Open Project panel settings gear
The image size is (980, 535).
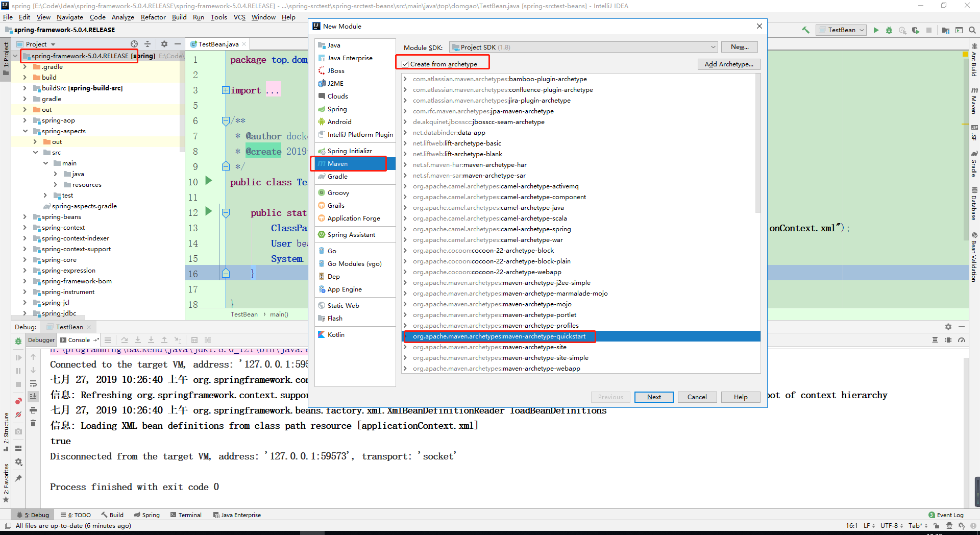click(x=164, y=44)
